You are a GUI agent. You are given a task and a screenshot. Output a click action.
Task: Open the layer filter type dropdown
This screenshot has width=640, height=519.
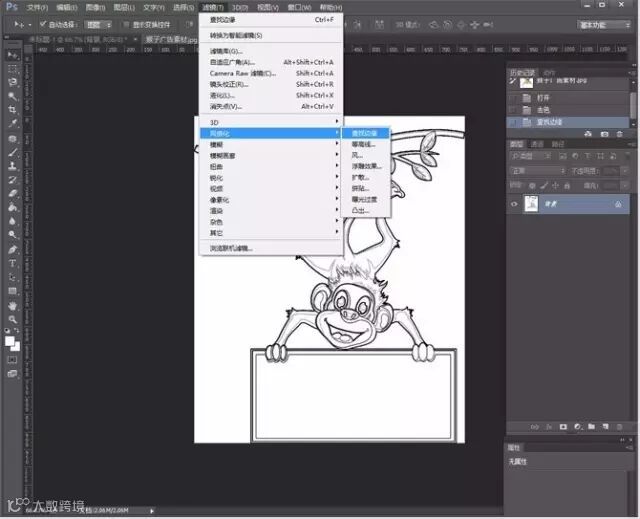pos(530,156)
